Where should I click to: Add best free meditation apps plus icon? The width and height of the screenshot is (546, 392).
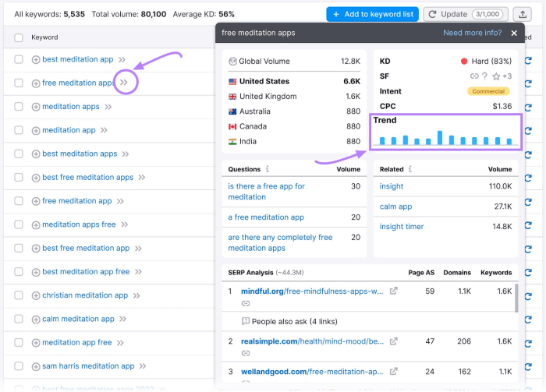tap(36, 178)
